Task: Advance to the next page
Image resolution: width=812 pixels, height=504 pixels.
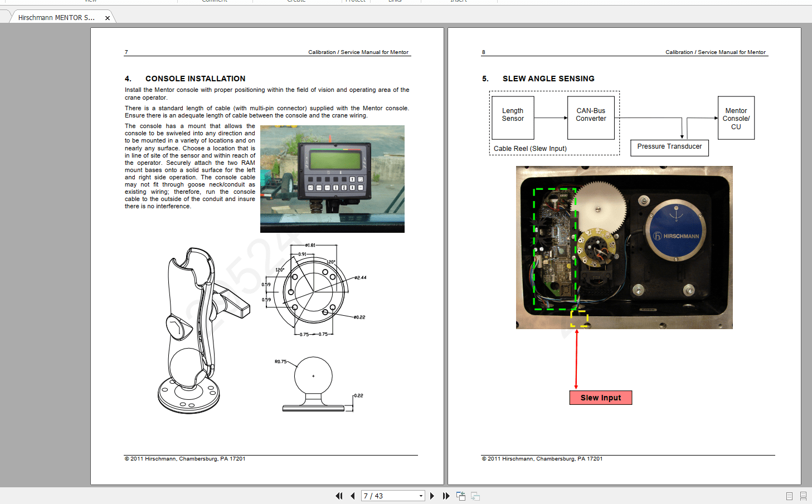Action: 432,496
